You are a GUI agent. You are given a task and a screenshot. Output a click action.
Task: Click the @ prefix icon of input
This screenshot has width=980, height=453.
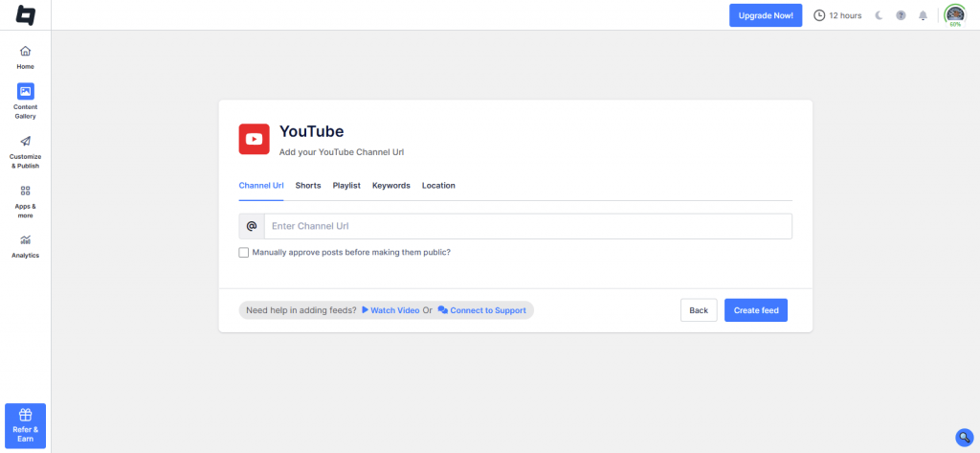tap(252, 226)
